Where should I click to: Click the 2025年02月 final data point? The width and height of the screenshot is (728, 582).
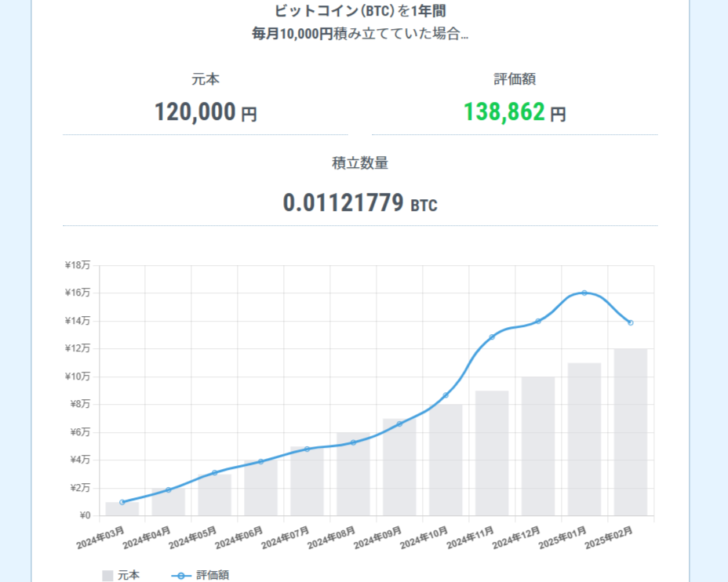pos(631,322)
